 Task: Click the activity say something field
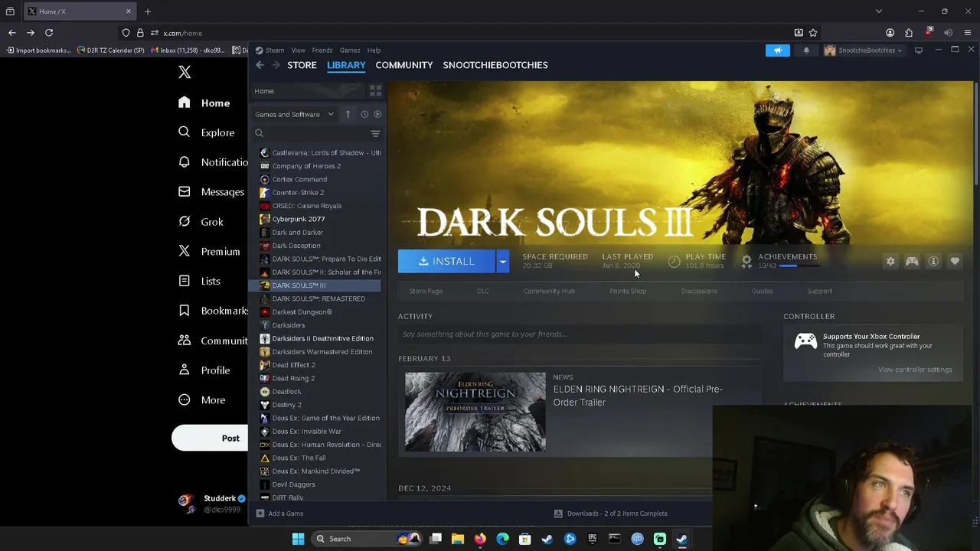[x=580, y=334]
